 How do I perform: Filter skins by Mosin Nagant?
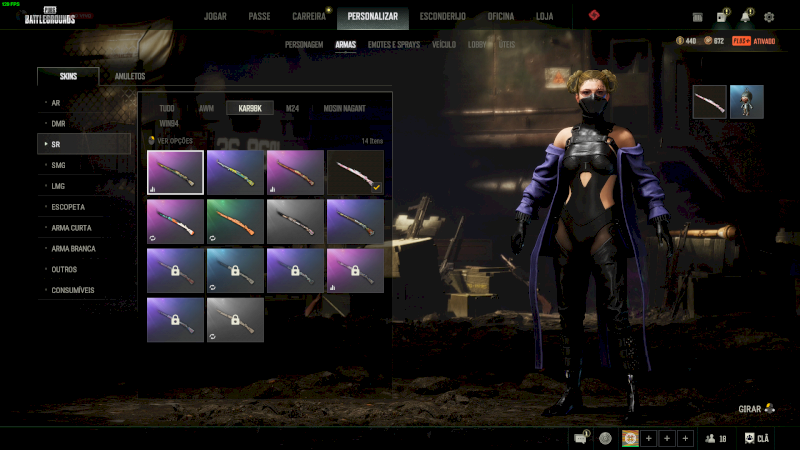(x=344, y=108)
